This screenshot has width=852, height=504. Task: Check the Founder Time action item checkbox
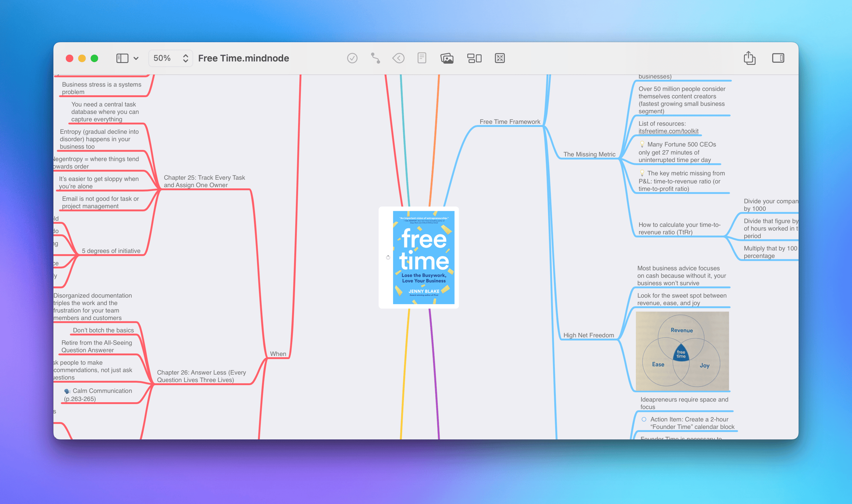pyautogui.click(x=644, y=419)
